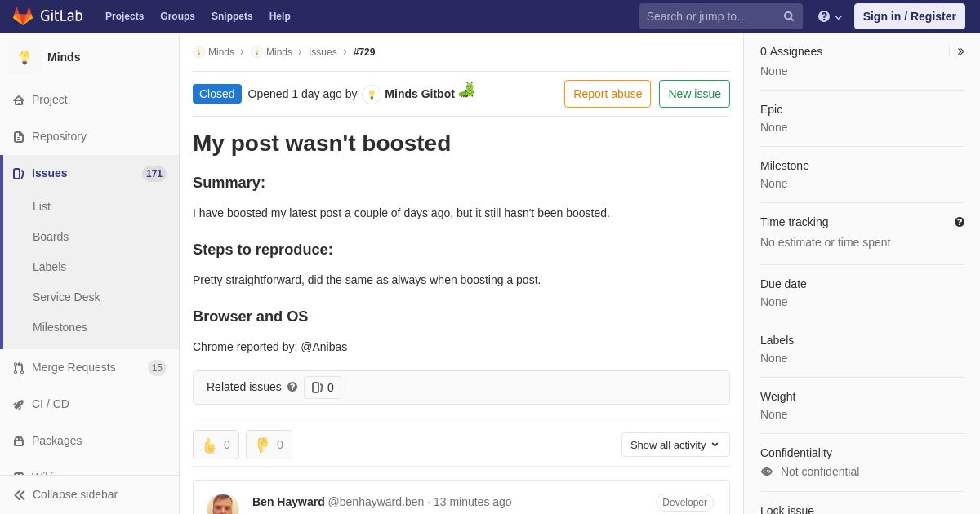The image size is (980, 514).
Task: Click the Ben Hayward commenter name
Action: (x=288, y=502)
